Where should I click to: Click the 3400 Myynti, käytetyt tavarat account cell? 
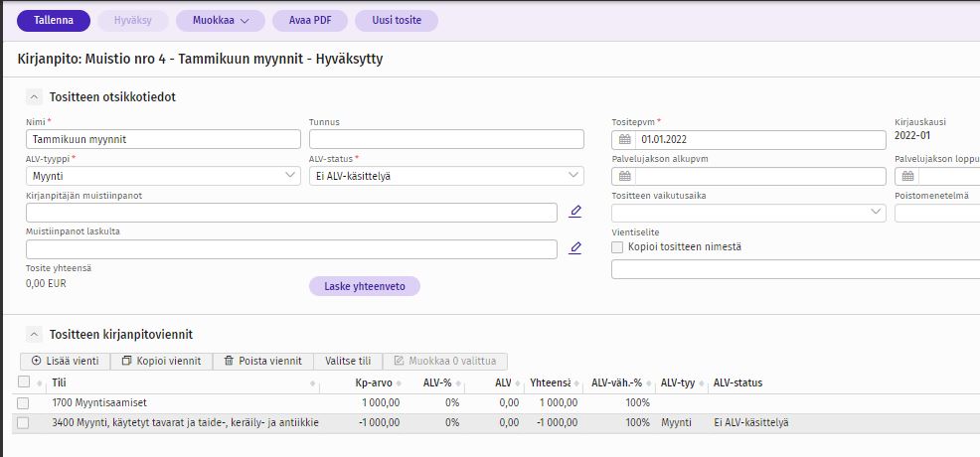tap(186, 422)
